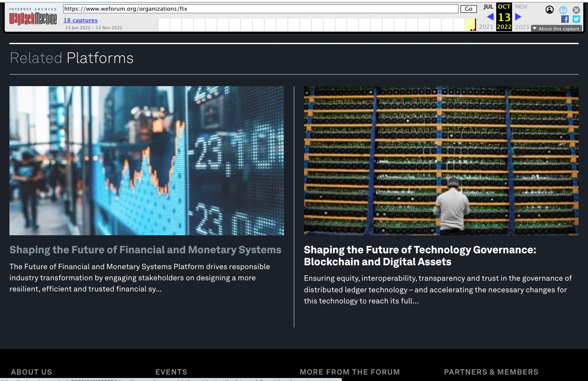Viewport: 588px width, 381px height.
Task: Select year 2021 in timeline
Action: tap(486, 27)
